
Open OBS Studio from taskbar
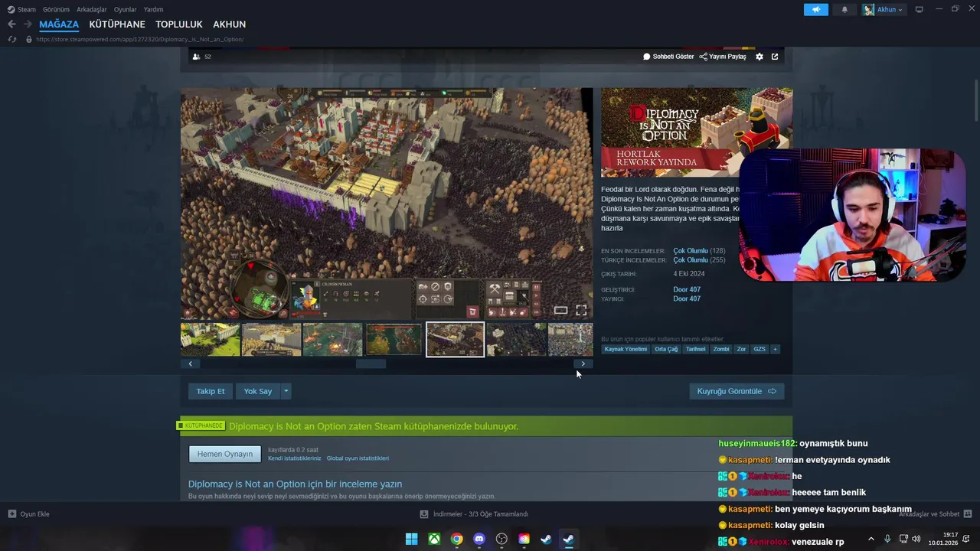(501, 539)
